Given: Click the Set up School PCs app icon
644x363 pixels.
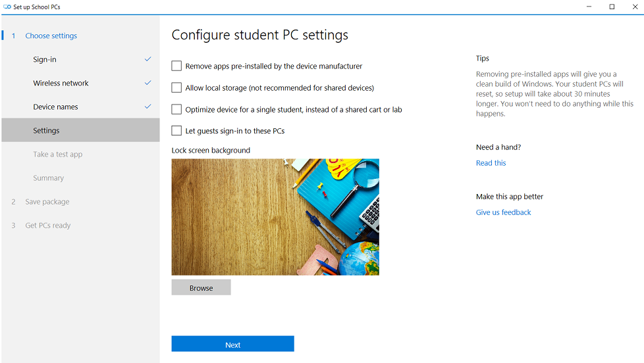Looking at the screenshot, I should pyautogui.click(x=7, y=7).
